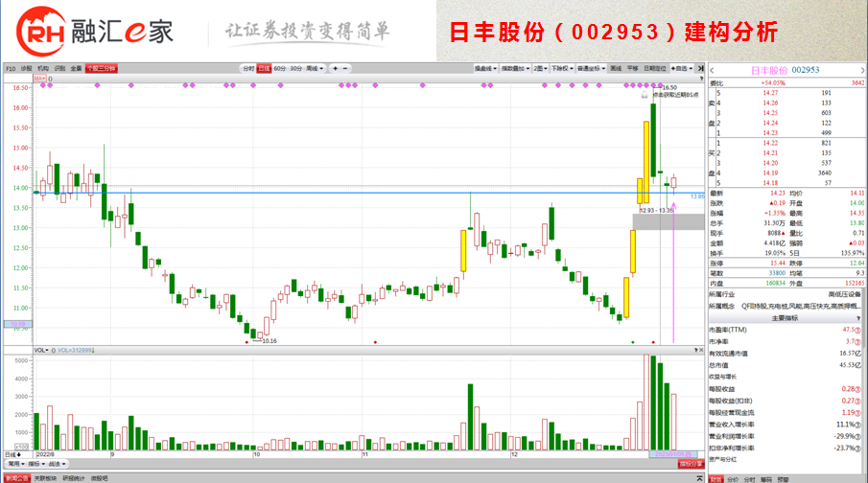Open the MA indicator dropdown
The width and height of the screenshot is (868, 483).
[x=41, y=80]
